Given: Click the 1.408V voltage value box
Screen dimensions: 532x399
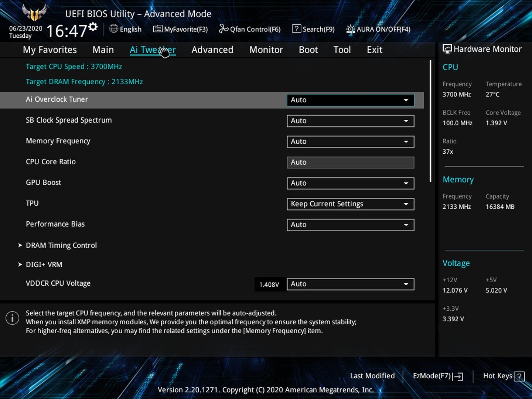Looking at the screenshot, I should [269, 284].
